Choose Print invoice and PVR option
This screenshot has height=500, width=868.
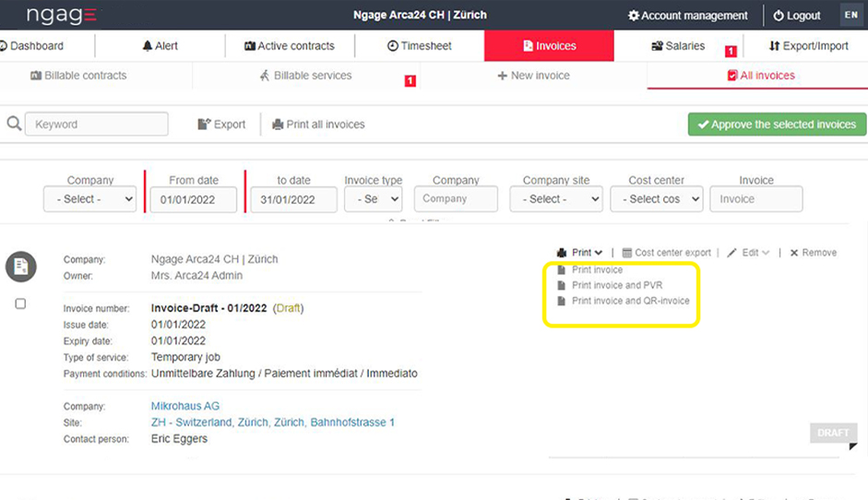pyautogui.click(x=616, y=285)
